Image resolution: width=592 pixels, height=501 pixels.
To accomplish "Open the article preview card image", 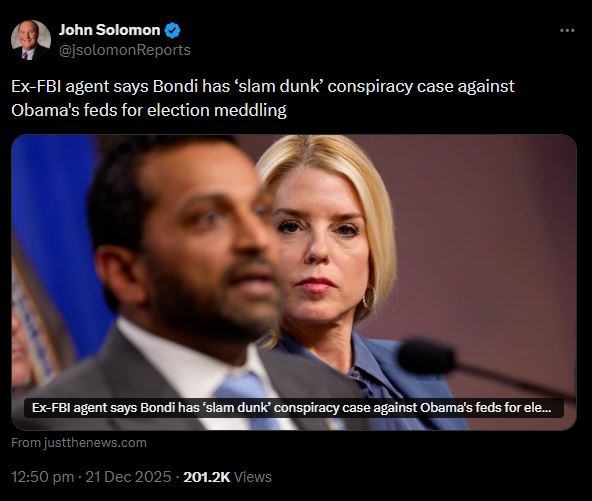I will (x=294, y=282).
